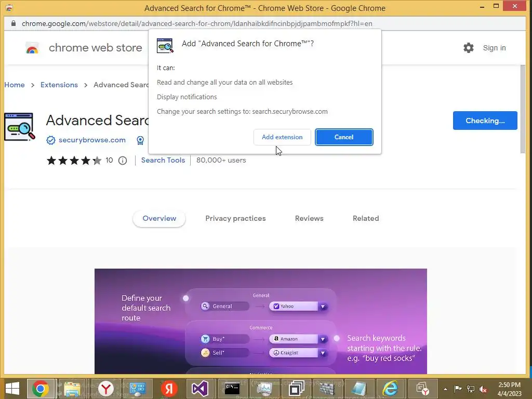
Task: Click the Sign in link
Action: coord(495,48)
